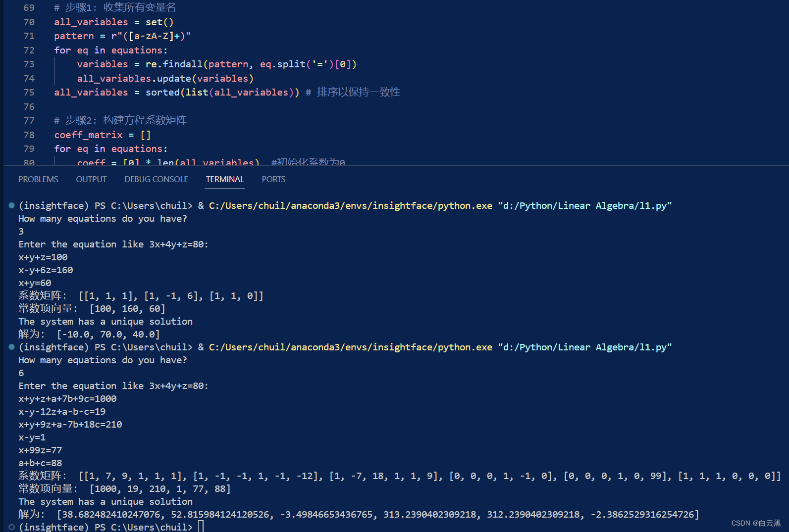Click line number 78 in the gutter
The height and width of the screenshot is (532, 789).
[29, 135]
